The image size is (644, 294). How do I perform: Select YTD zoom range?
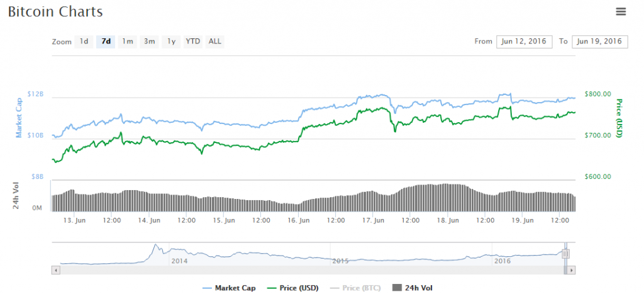[192, 42]
